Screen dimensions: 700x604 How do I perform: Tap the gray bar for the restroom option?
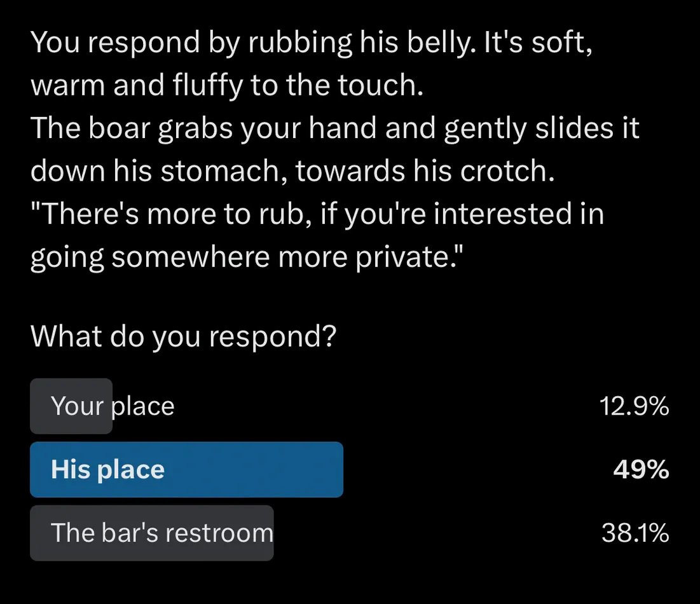[152, 533]
